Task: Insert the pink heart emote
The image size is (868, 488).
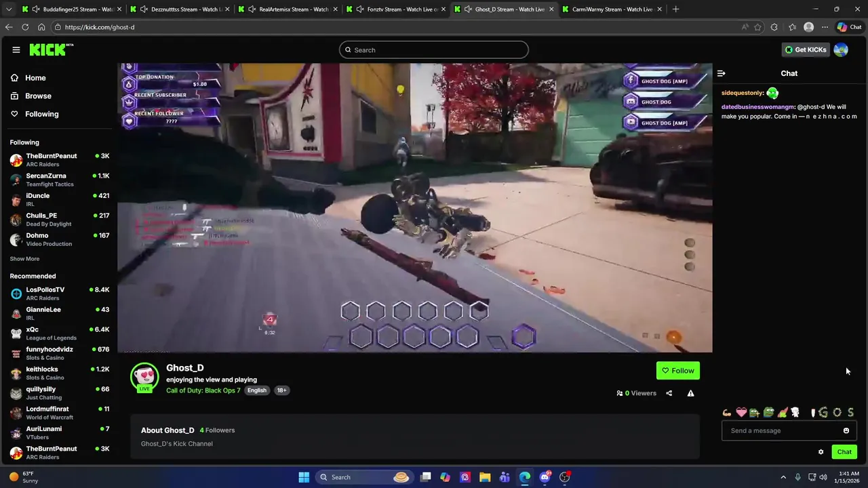Action: tap(741, 412)
